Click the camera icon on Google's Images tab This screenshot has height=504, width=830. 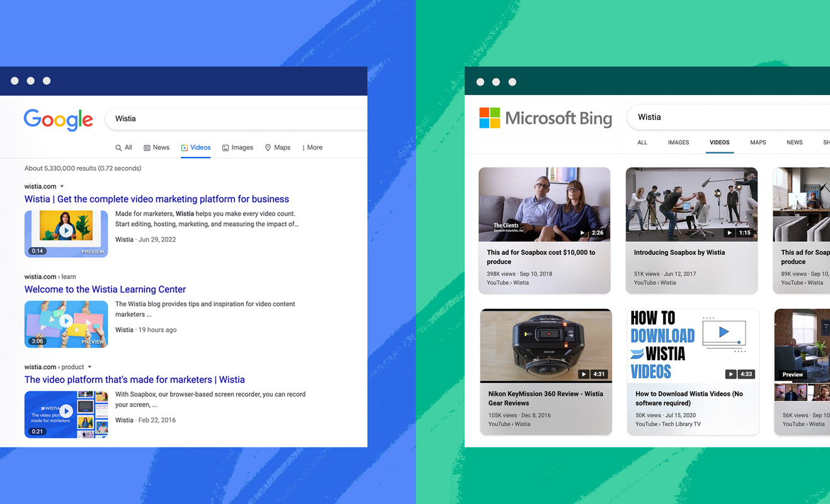pyautogui.click(x=225, y=147)
